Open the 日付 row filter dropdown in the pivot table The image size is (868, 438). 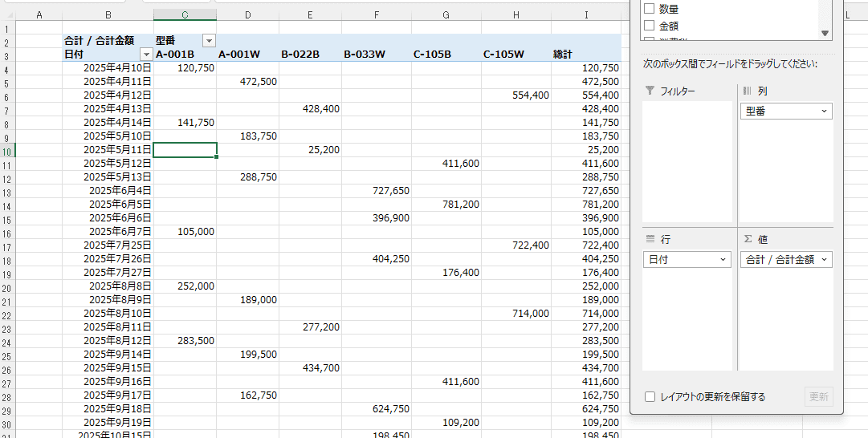[x=146, y=55]
